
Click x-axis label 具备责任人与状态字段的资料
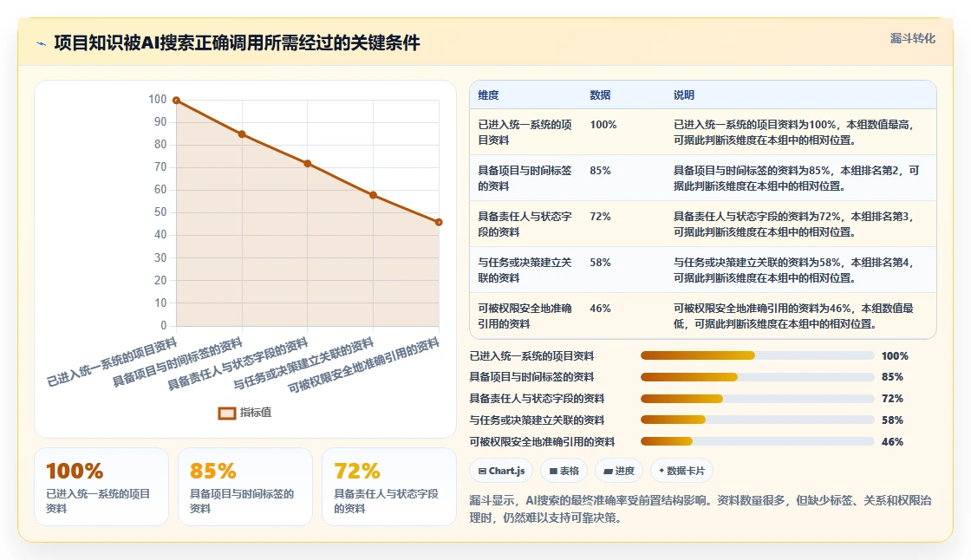tap(238, 363)
